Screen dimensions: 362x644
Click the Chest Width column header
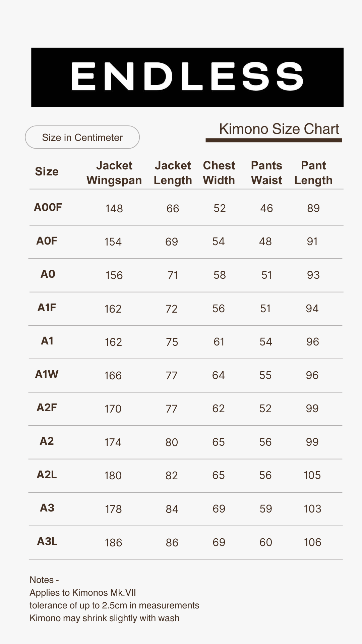tap(219, 173)
